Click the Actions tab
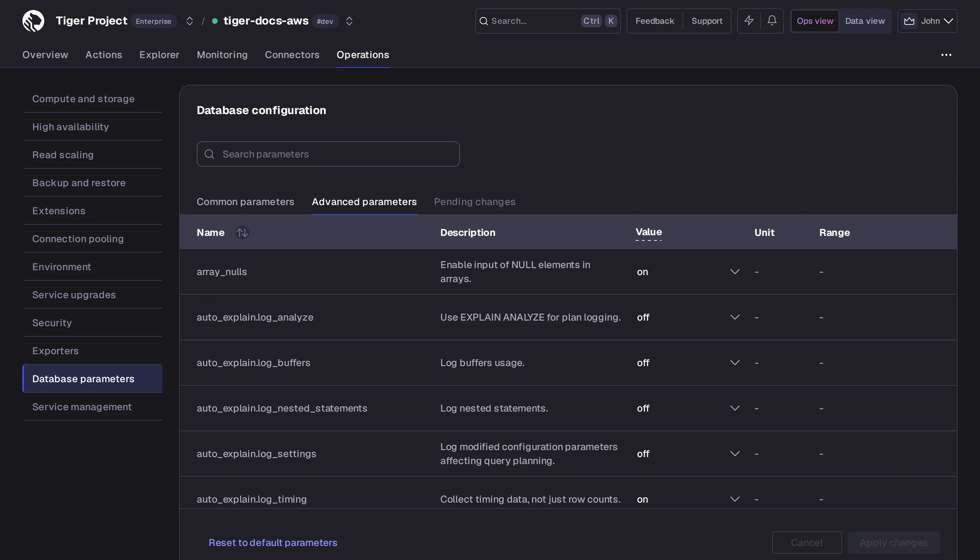The height and width of the screenshot is (560, 980). point(104,55)
